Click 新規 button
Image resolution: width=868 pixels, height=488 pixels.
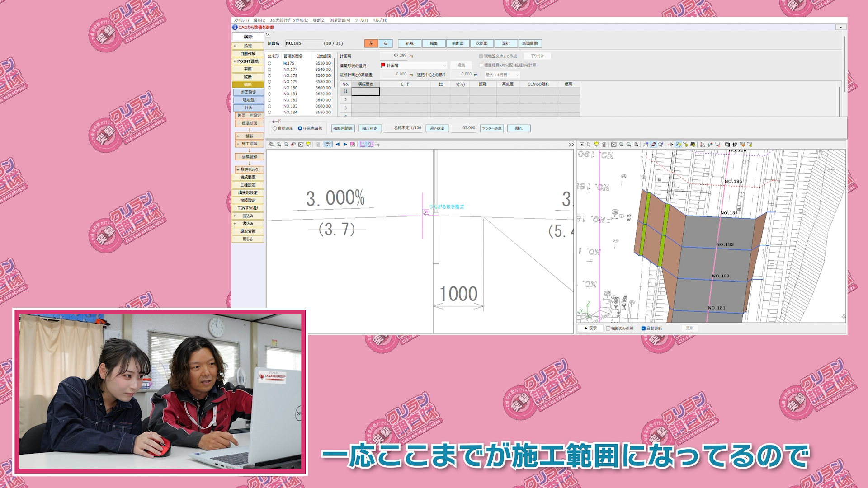click(410, 43)
